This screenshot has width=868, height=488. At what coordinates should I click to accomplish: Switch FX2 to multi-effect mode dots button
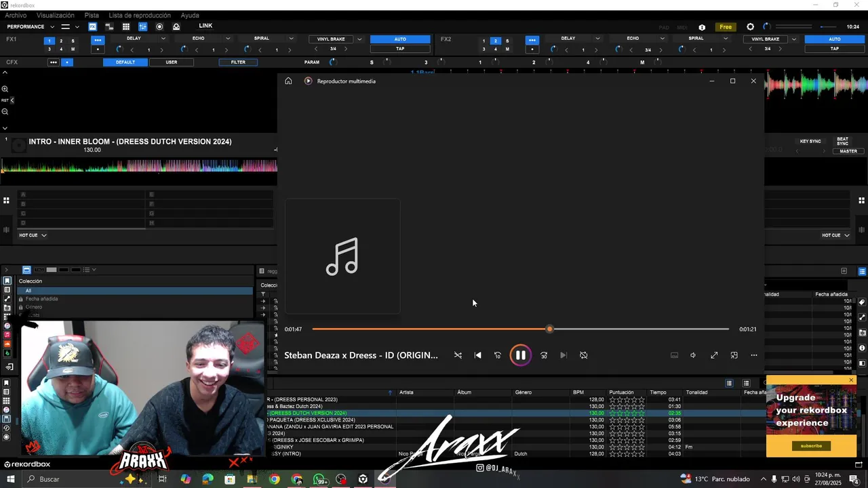click(532, 40)
